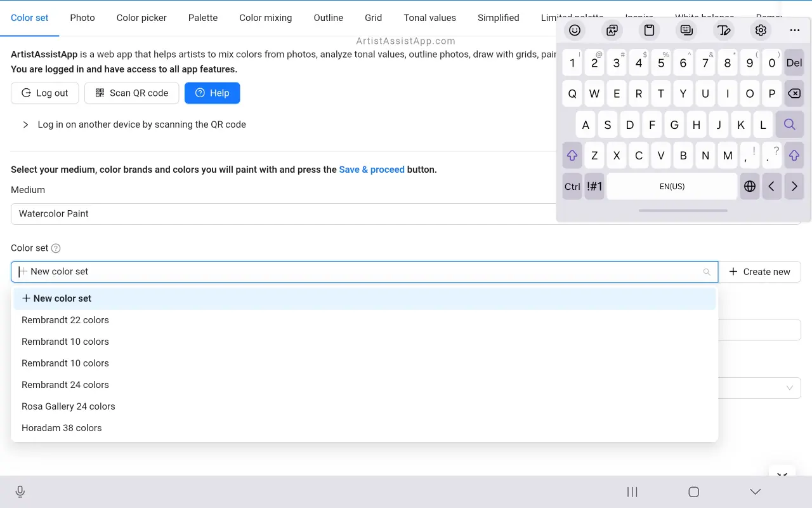812x508 pixels.
Task: Hide keyboard with down chevron
Action: (755, 491)
